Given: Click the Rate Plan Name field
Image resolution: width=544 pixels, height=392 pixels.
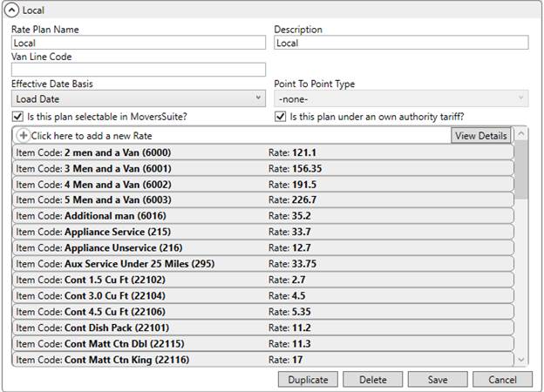Looking at the screenshot, I should tap(138, 43).
